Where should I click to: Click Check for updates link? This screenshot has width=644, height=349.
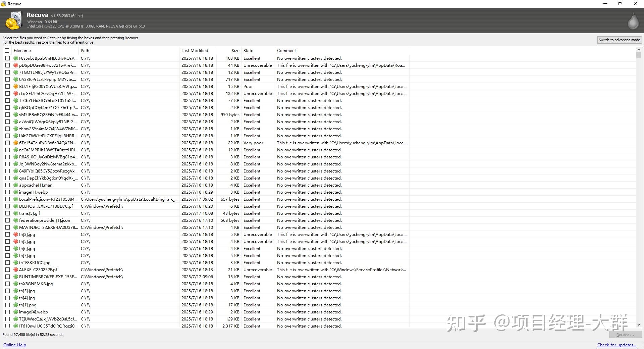click(x=616, y=345)
